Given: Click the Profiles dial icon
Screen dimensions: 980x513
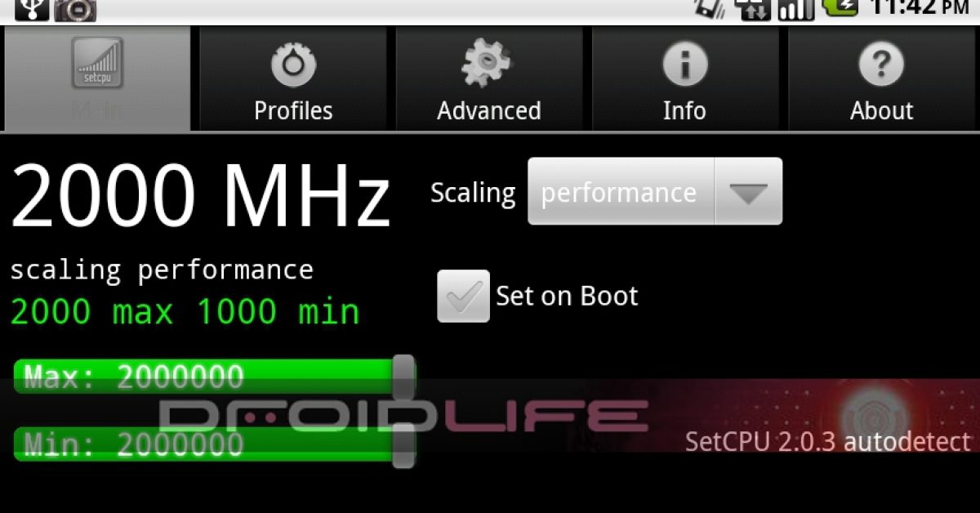Looking at the screenshot, I should [x=293, y=65].
